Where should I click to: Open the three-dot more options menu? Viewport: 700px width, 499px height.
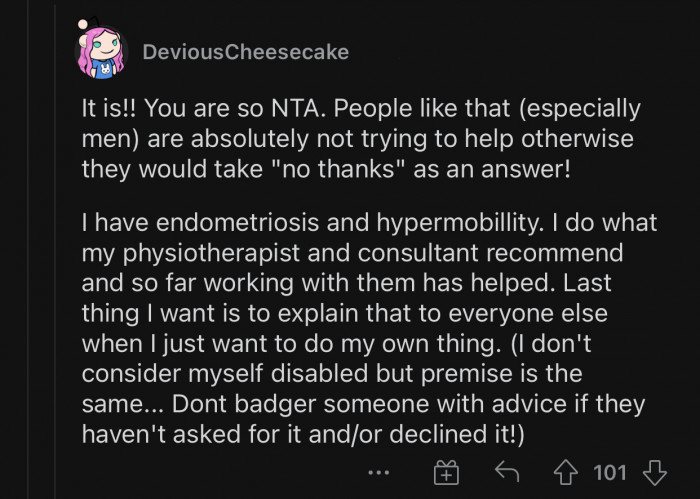(377, 471)
